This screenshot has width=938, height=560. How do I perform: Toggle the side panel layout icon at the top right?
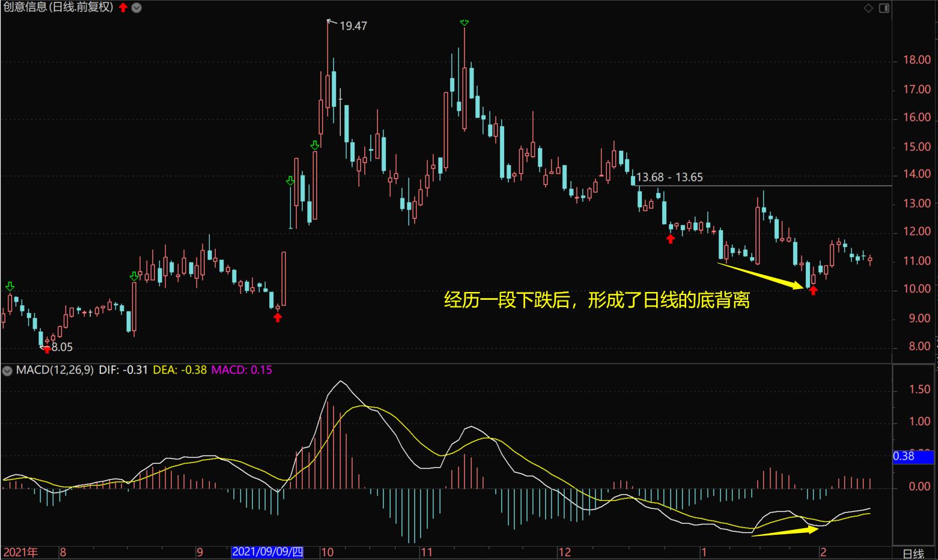pos(884,8)
